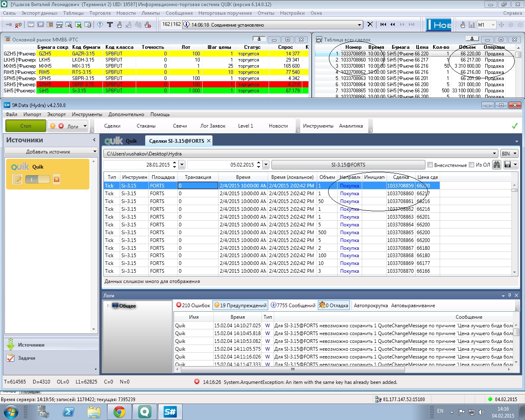Expand the Общее tree node in logs
The height and width of the screenshot is (420, 525).
[x=108, y=306]
